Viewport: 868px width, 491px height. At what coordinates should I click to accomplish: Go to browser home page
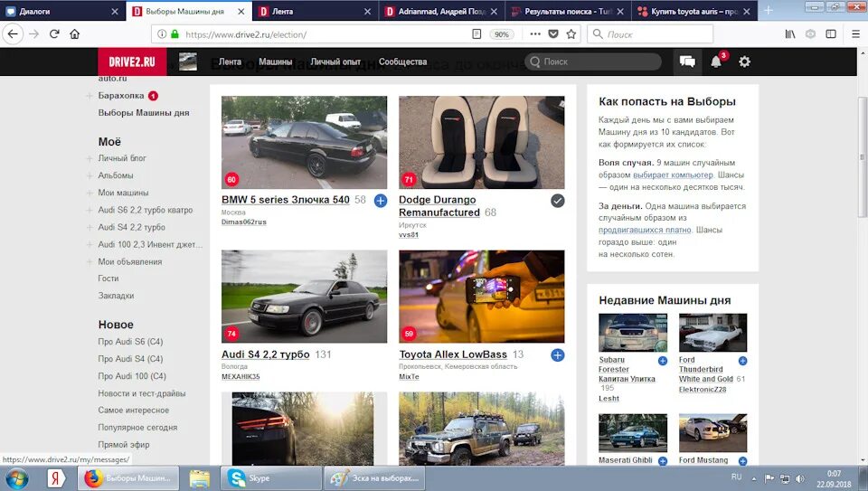[75, 33]
